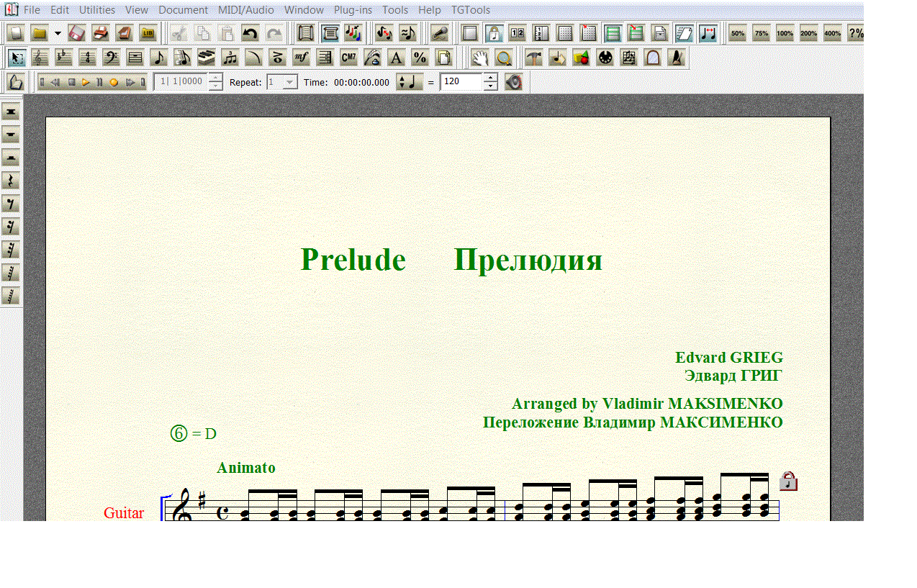Select the treble clef Staff tool
This screenshot has width=917, height=588.
(x=40, y=58)
